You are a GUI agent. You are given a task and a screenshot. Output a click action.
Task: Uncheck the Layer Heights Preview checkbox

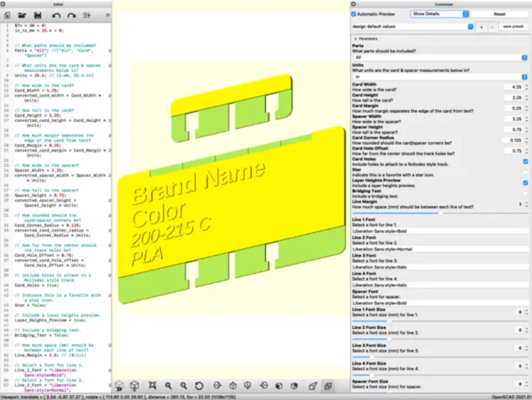[x=525, y=183]
